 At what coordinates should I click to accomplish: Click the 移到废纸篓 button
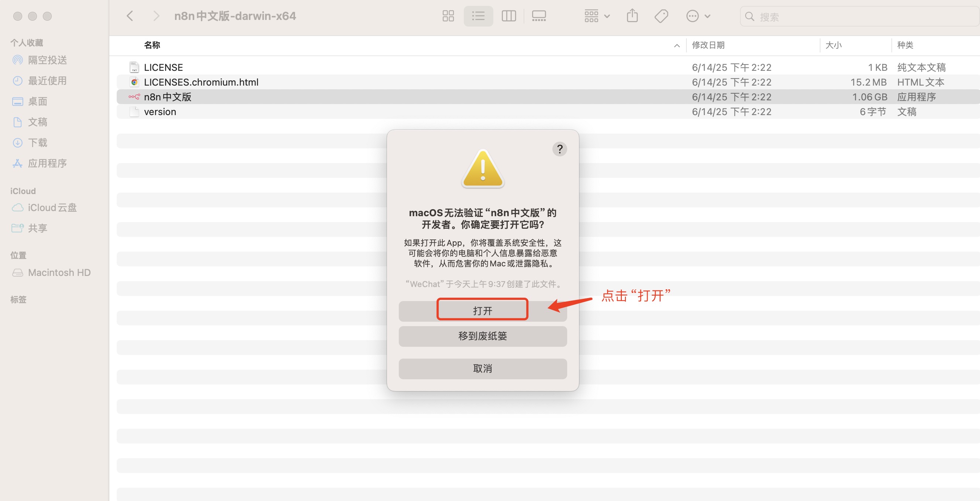coord(482,336)
